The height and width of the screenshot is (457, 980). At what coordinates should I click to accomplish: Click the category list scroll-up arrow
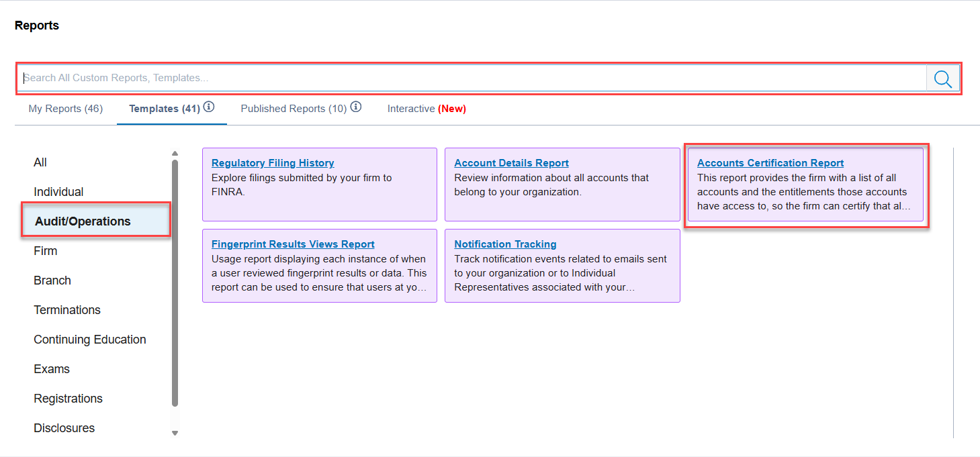pyautogui.click(x=175, y=154)
